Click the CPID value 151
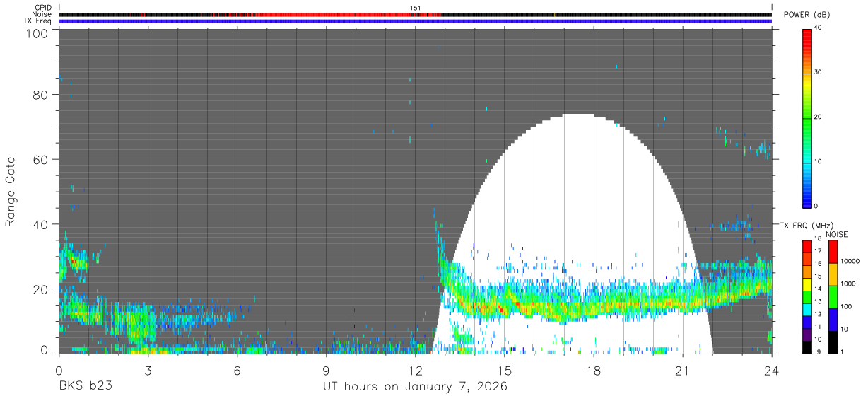 [x=416, y=8]
